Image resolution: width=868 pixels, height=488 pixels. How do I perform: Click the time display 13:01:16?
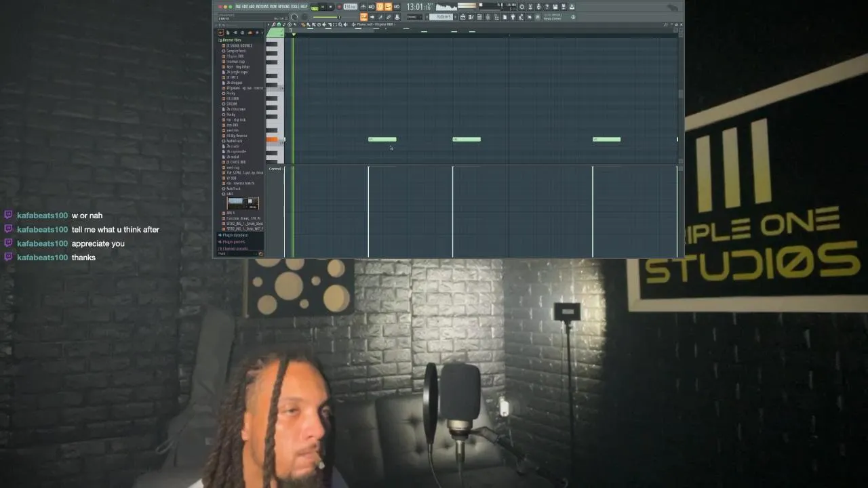coord(419,7)
